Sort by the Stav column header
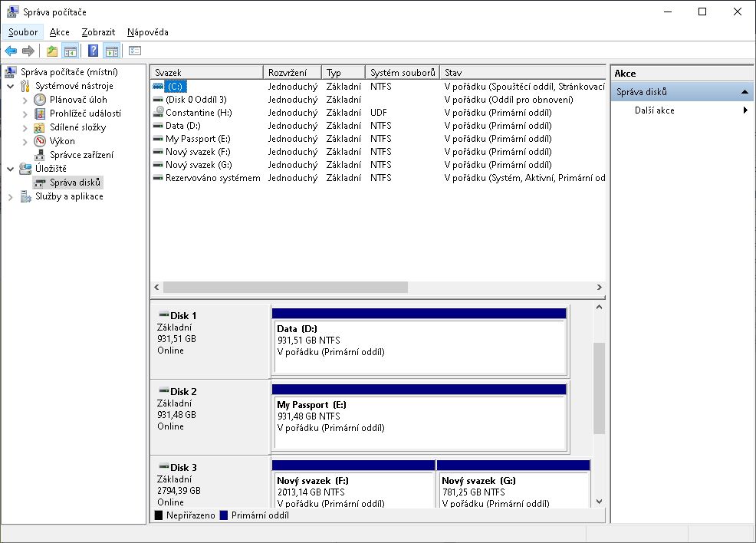756x543 pixels. 523,72
